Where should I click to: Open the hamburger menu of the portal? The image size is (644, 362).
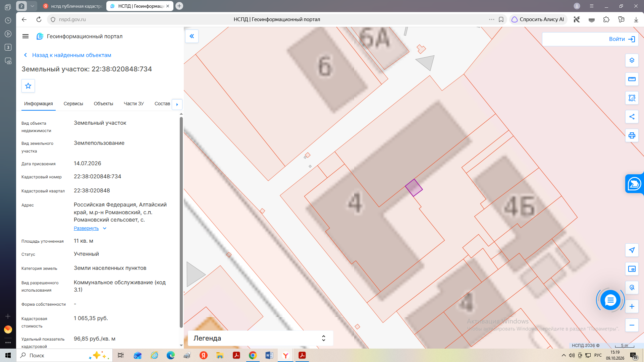click(x=25, y=36)
